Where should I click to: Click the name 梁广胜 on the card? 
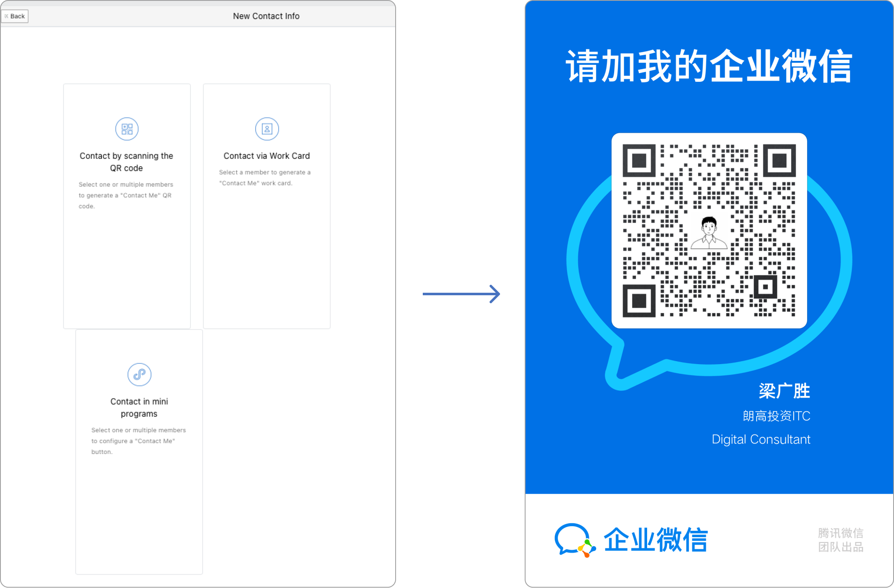pyautogui.click(x=785, y=391)
